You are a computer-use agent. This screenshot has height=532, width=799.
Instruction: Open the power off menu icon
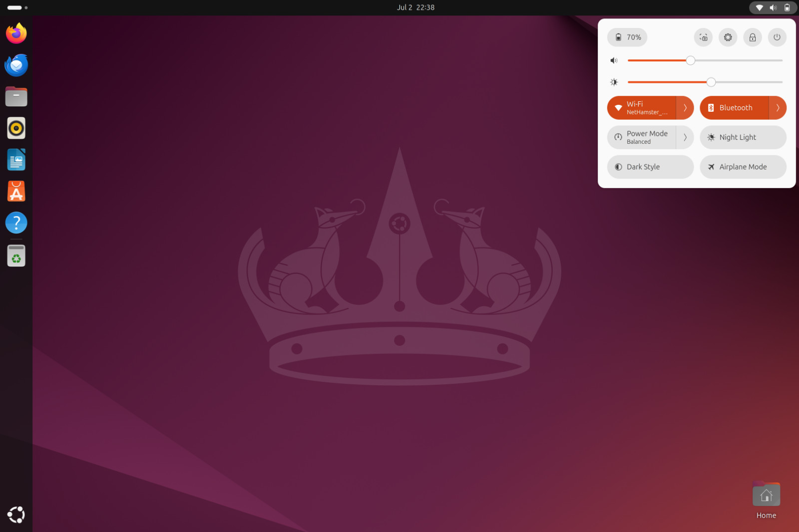777,37
